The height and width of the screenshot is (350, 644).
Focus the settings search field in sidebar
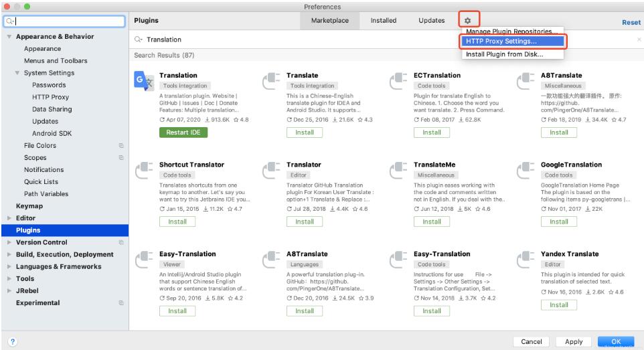pyautogui.click(x=67, y=21)
